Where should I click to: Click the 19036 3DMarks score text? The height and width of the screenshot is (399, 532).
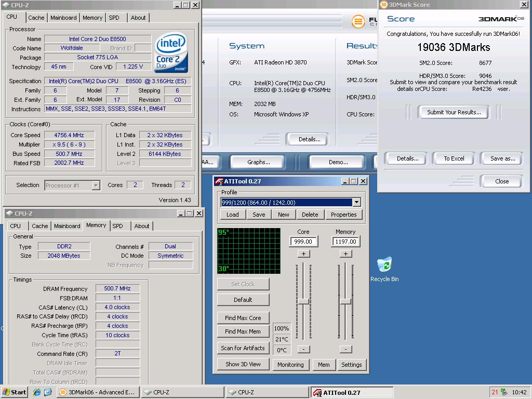click(x=454, y=47)
